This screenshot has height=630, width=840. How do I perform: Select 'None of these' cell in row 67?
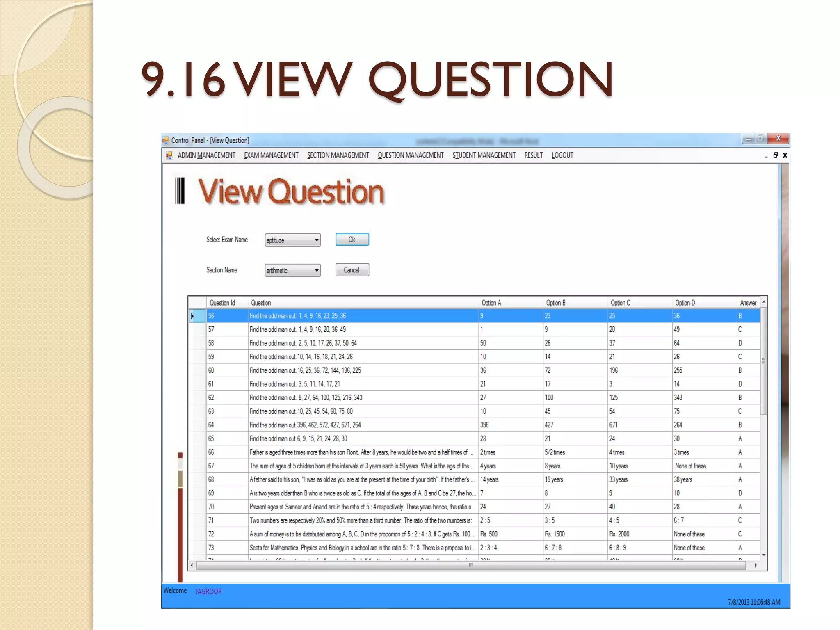click(704, 466)
